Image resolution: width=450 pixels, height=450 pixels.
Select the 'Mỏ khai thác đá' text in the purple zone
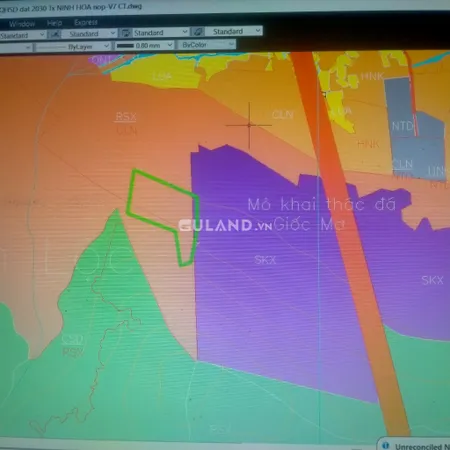coord(322,204)
